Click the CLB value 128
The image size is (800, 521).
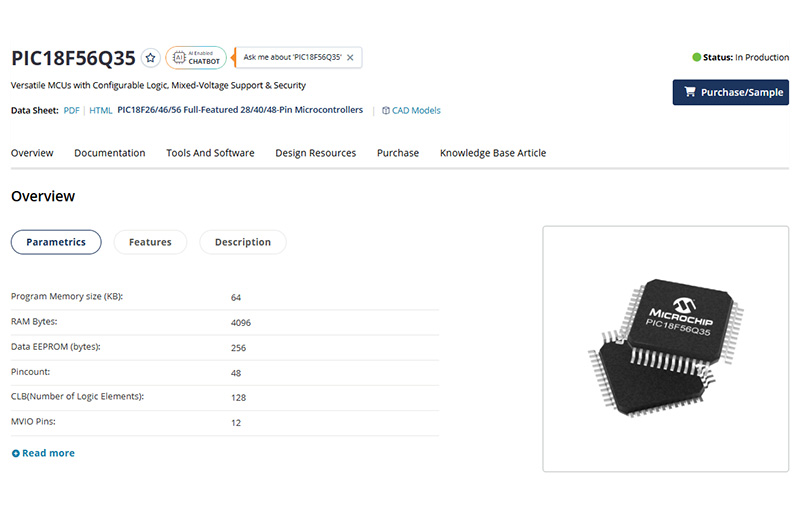238,398
